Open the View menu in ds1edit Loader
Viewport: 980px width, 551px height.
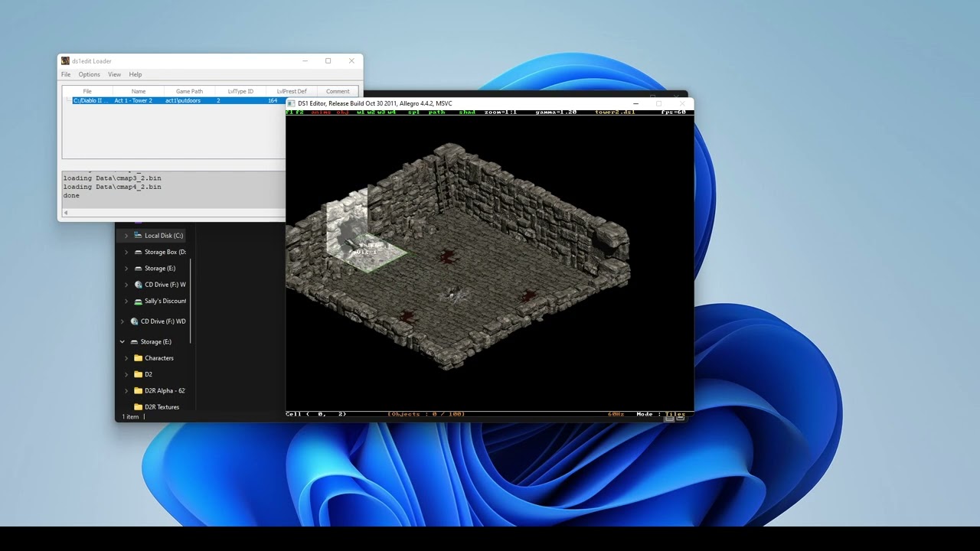(114, 74)
